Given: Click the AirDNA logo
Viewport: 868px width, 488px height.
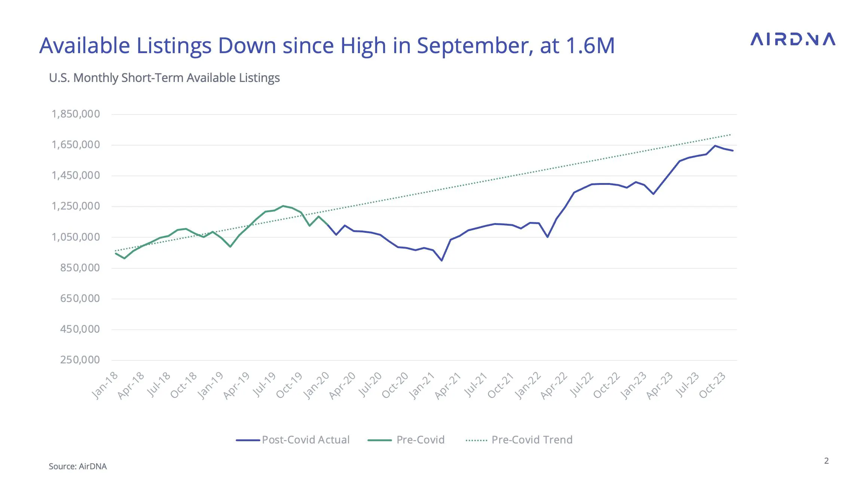Looking at the screenshot, I should 793,39.
